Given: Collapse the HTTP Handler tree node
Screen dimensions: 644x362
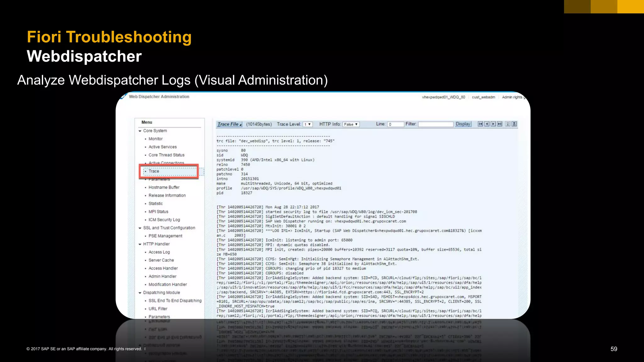Looking at the screenshot, I should pyautogui.click(x=140, y=244).
